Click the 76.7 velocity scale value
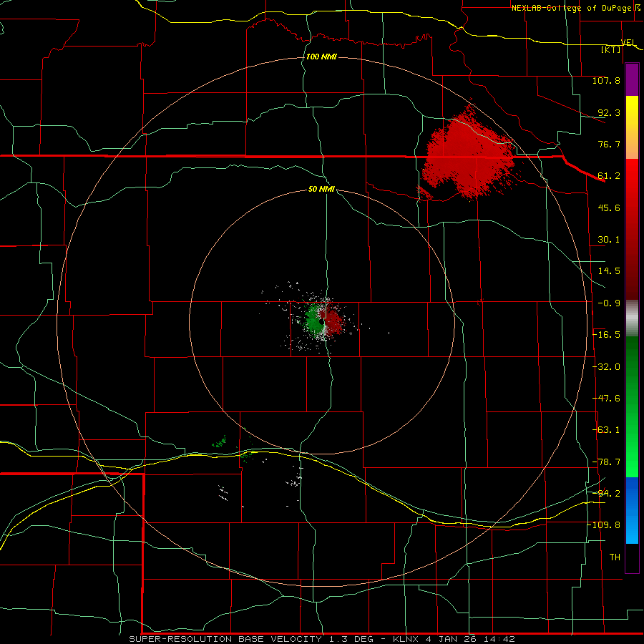 click(609, 144)
